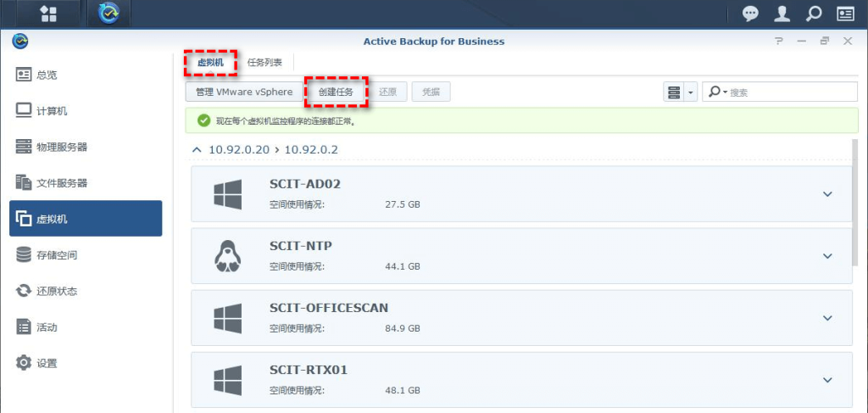Click the 还原 button
868x413 pixels.
pyautogui.click(x=387, y=92)
